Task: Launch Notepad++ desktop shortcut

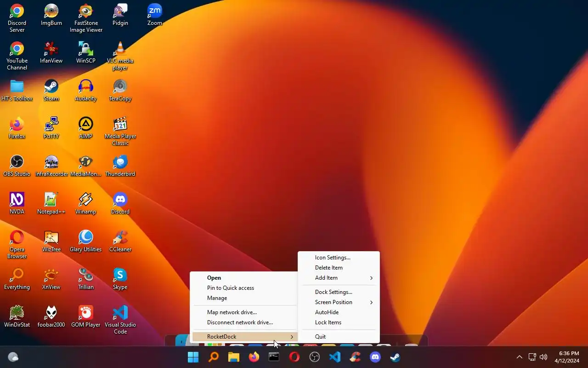Action: [x=51, y=203]
